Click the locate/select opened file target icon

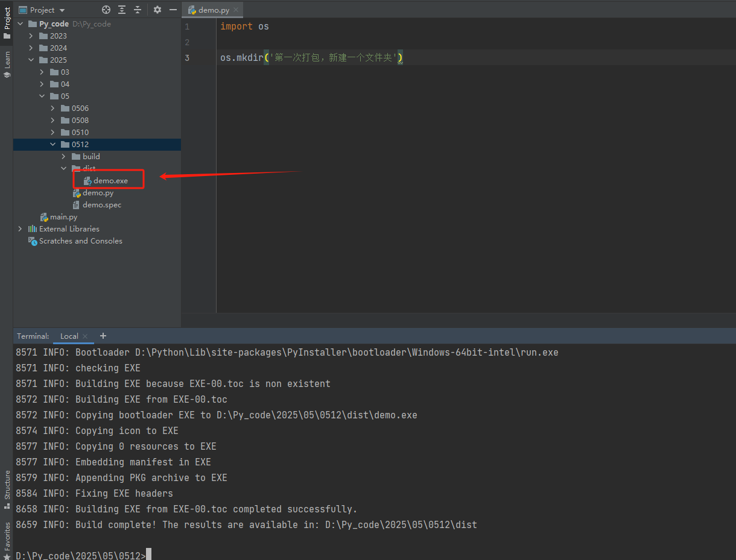pos(106,10)
